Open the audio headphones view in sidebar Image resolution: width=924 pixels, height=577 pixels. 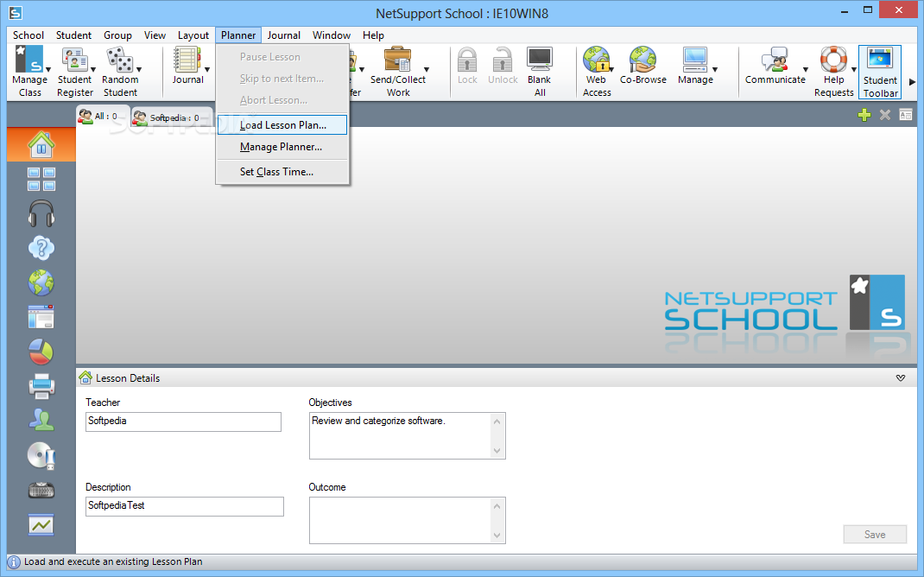[41, 213]
